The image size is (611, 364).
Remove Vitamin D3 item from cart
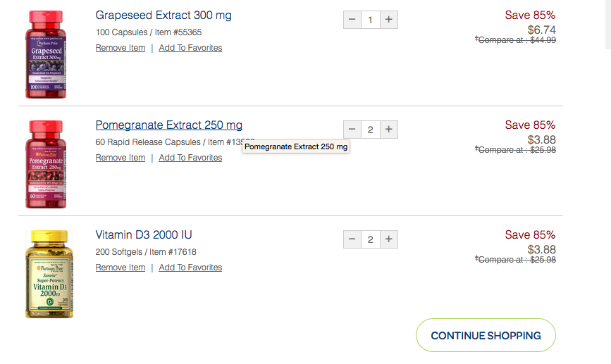coord(121,268)
